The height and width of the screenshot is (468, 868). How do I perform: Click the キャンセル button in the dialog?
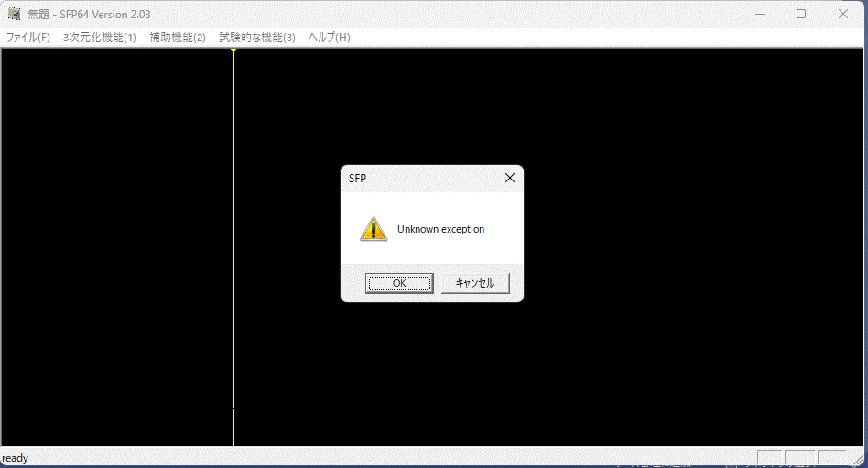pos(475,283)
